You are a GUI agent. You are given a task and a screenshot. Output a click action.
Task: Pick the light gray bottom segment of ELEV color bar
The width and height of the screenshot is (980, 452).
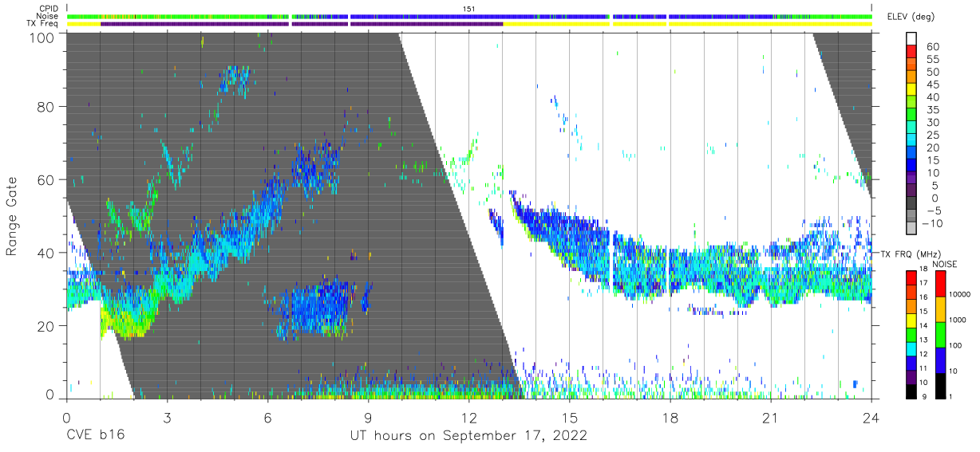pos(911,226)
